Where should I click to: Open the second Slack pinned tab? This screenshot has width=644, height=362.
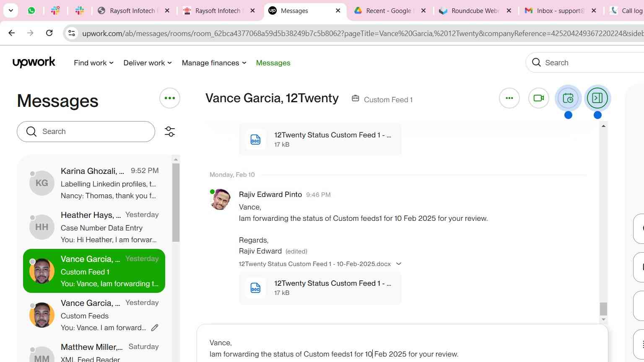pyautogui.click(x=79, y=10)
